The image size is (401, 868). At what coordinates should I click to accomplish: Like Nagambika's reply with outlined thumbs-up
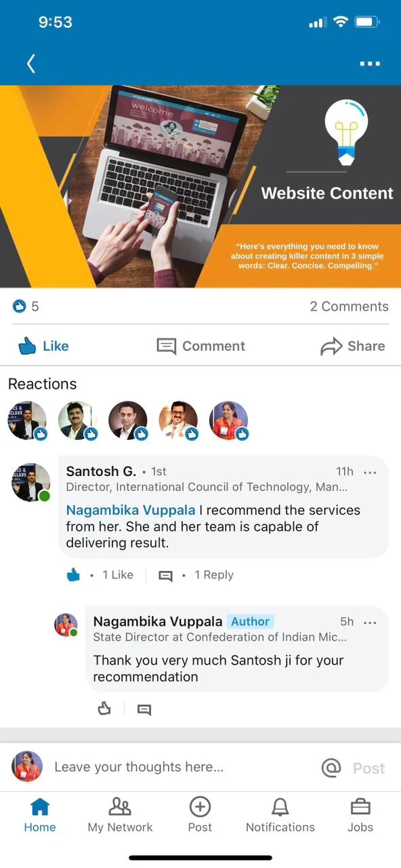(104, 709)
